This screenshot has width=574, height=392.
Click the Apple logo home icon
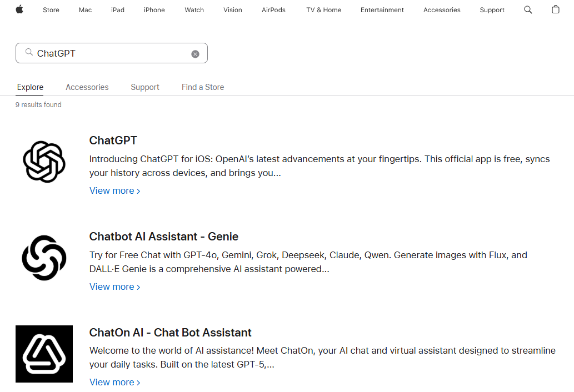point(19,10)
